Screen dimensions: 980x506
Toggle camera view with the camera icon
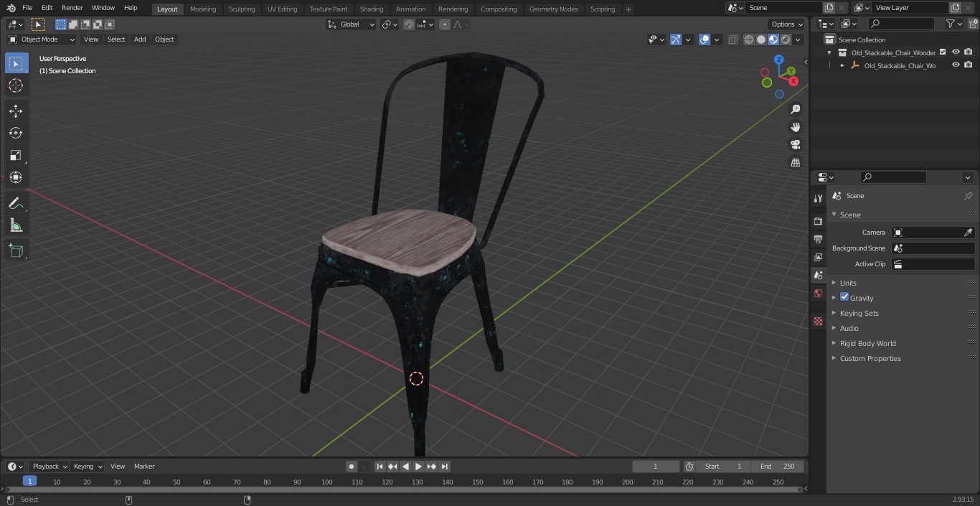pyautogui.click(x=796, y=145)
